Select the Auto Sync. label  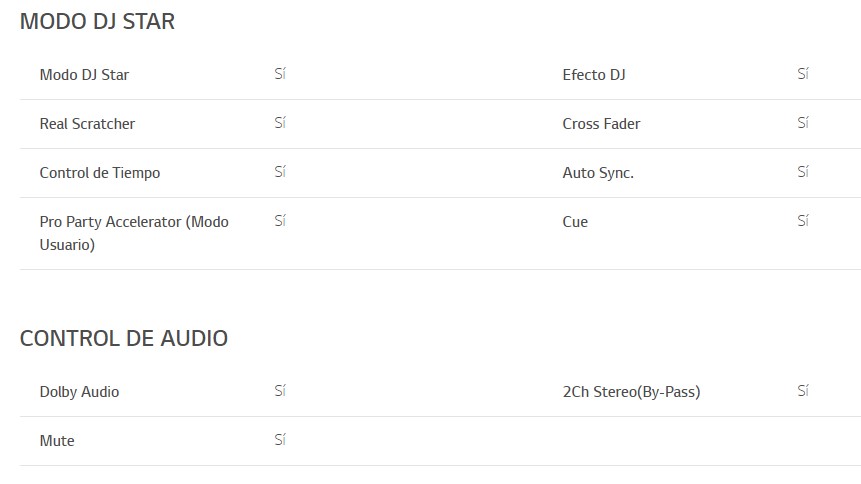598,173
